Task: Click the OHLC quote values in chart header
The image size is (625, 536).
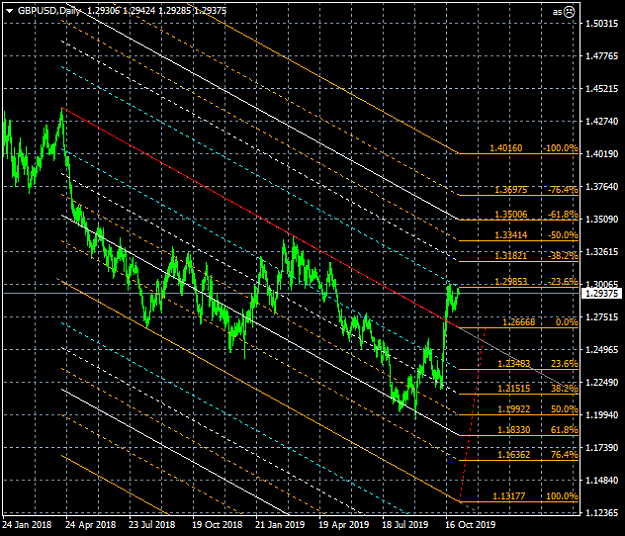Action: 157,11
